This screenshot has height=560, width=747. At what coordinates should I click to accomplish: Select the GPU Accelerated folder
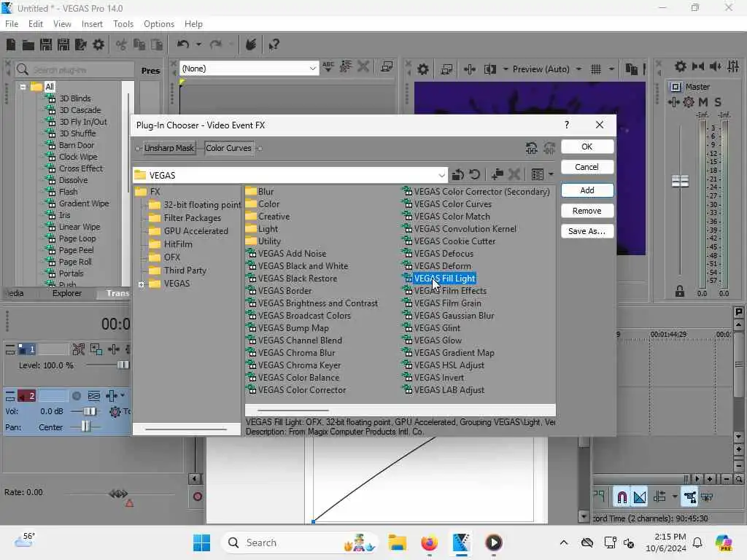196,231
